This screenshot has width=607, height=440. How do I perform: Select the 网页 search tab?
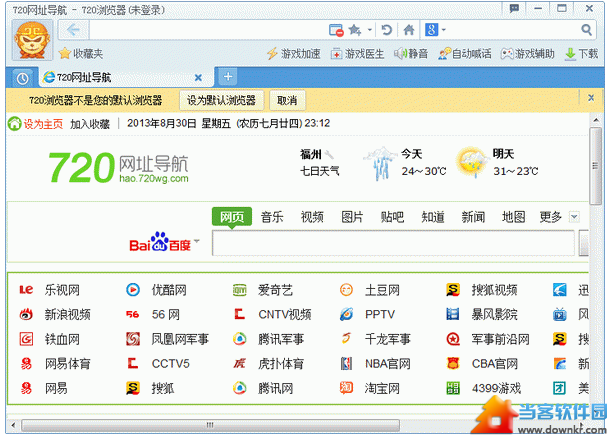point(232,217)
